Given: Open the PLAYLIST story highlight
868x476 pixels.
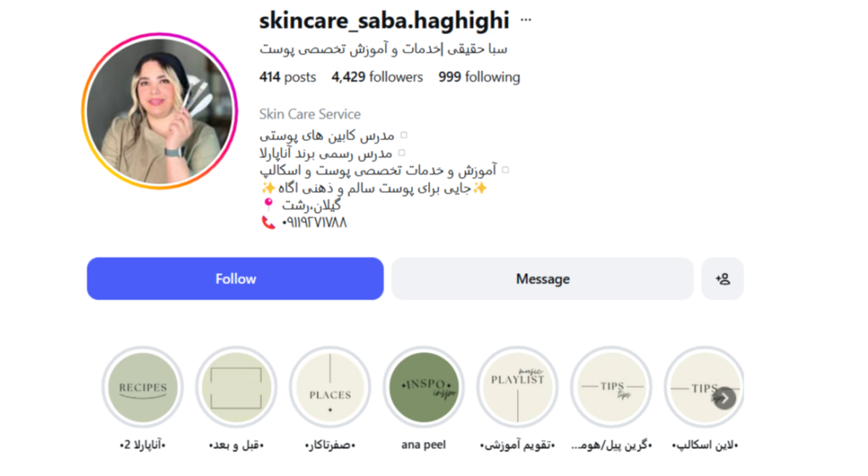Looking at the screenshot, I should tap(517, 388).
